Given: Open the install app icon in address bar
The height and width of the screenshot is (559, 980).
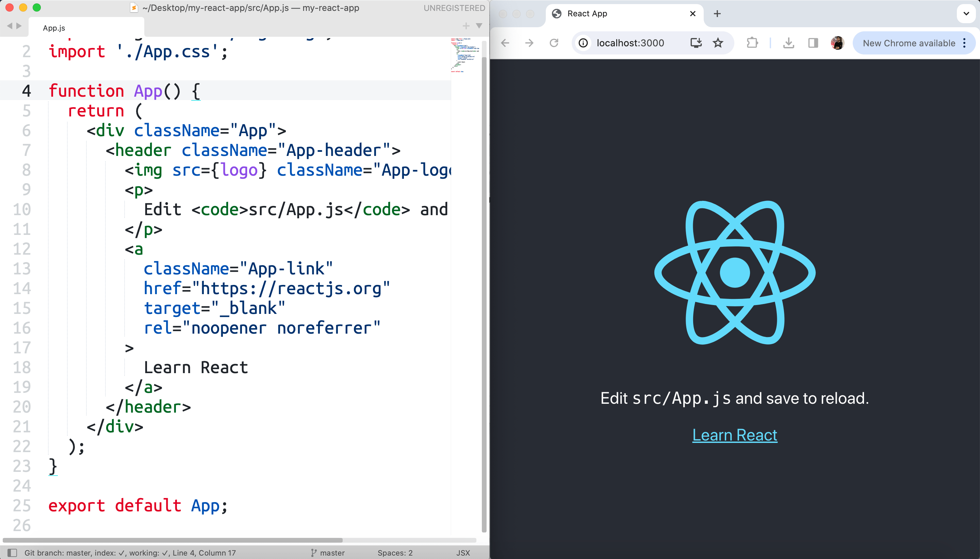Looking at the screenshot, I should click(696, 43).
